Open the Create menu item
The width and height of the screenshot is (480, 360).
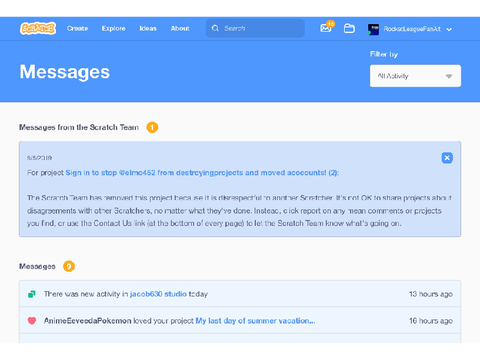click(77, 28)
